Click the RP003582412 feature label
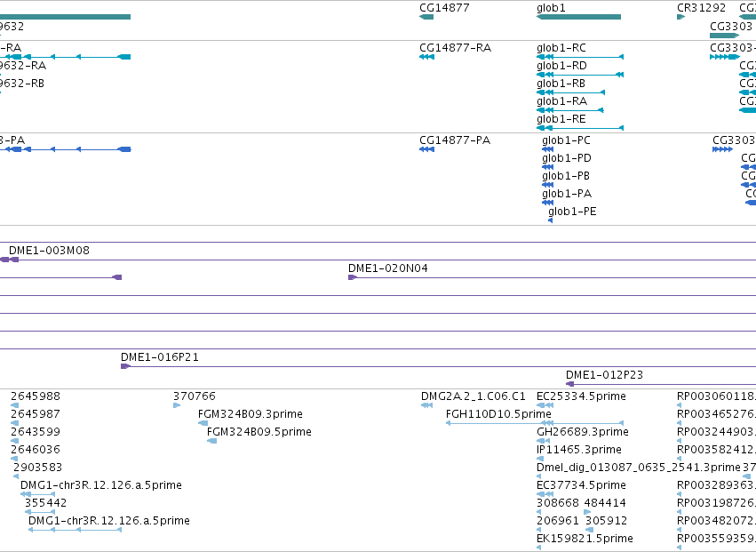 [x=716, y=450]
